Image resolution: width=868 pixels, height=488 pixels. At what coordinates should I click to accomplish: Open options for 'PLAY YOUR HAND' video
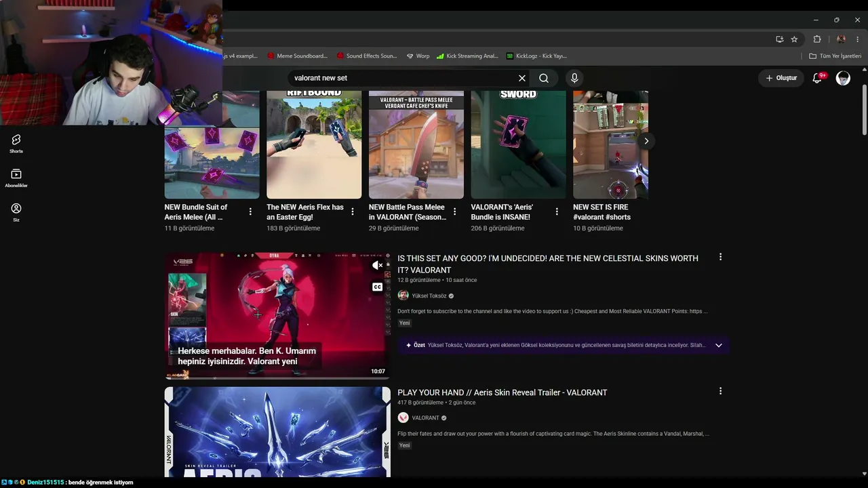tap(720, 391)
